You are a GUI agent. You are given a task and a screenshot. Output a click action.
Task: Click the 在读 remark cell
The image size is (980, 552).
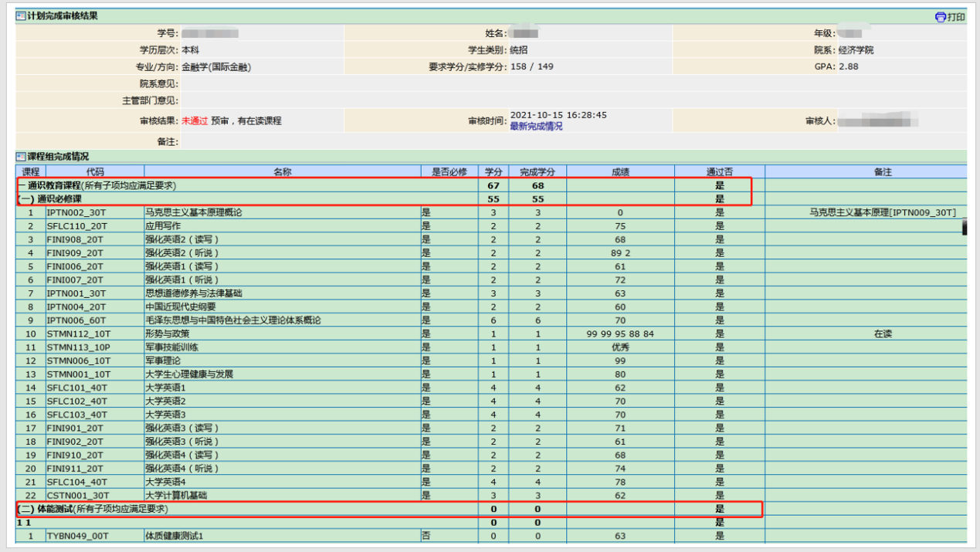coord(883,334)
